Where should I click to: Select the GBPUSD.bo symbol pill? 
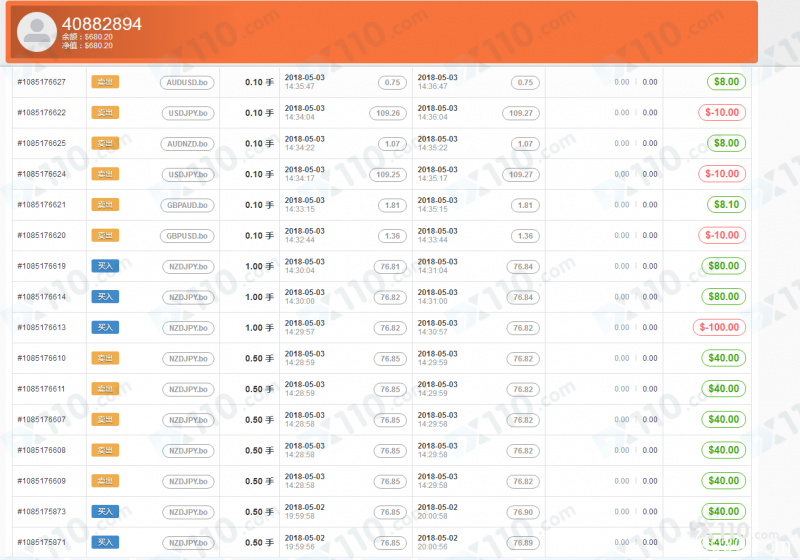[x=187, y=236]
